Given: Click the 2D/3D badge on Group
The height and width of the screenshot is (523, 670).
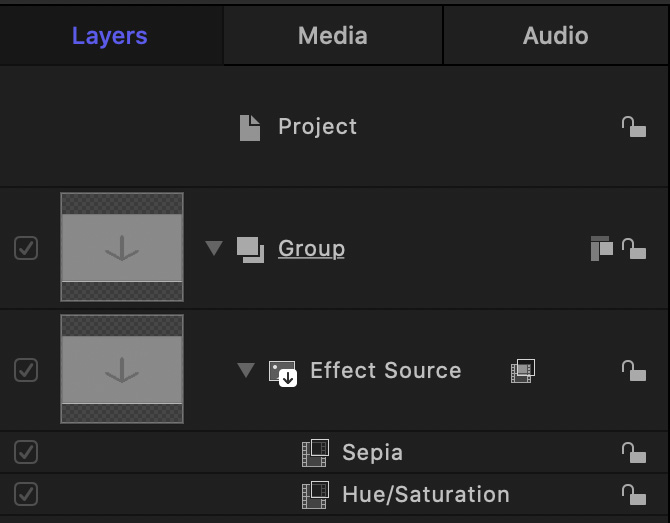Looking at the screenshot, I should click(x=601, y=248).
